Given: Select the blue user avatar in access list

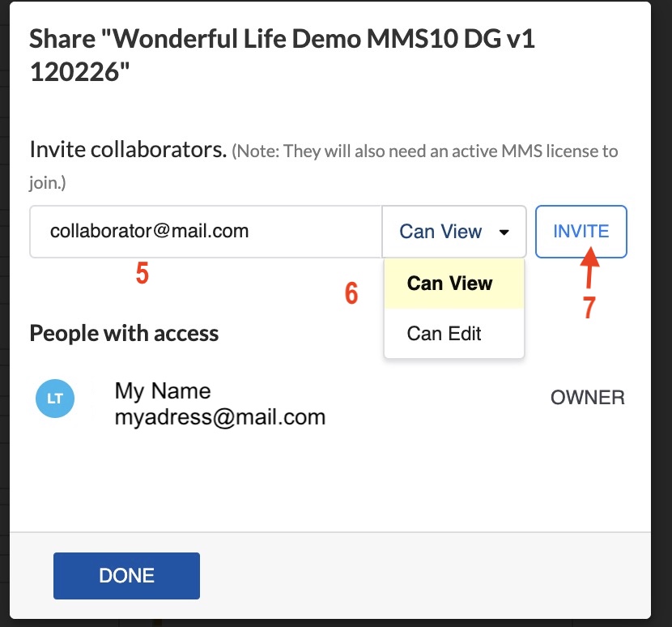Looking at the screenshot, I should point(54,399).
